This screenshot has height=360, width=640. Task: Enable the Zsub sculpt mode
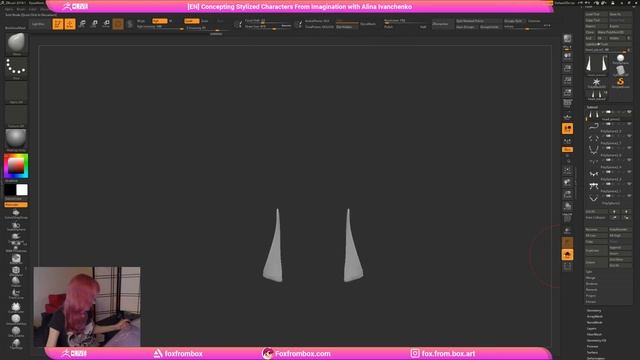[205, 21]
